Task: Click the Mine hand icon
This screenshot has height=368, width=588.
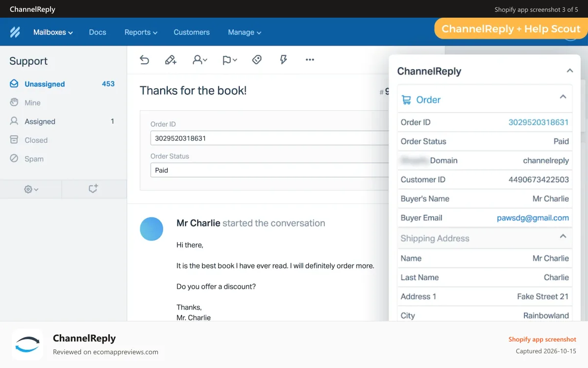Action: (14, 103)
